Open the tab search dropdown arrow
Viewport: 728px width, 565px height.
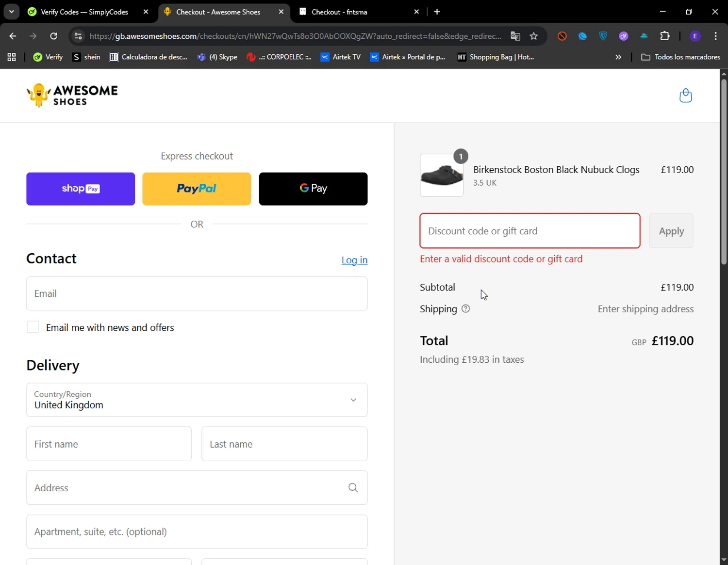pos(11,12)
